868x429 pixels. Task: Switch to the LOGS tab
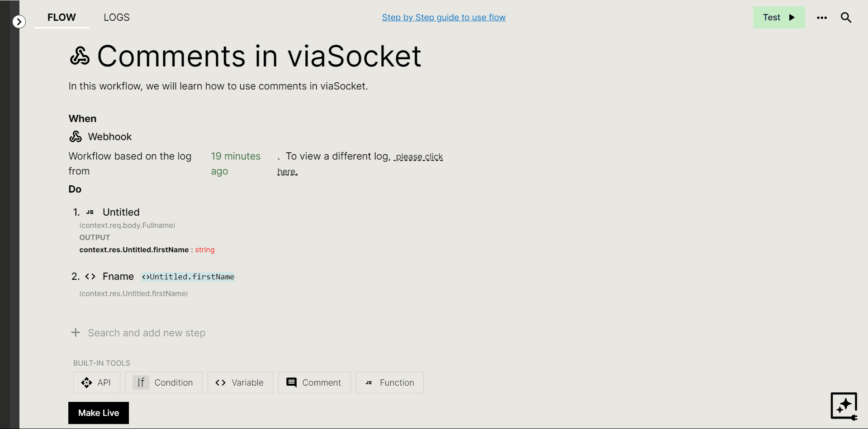click(116, 17)
